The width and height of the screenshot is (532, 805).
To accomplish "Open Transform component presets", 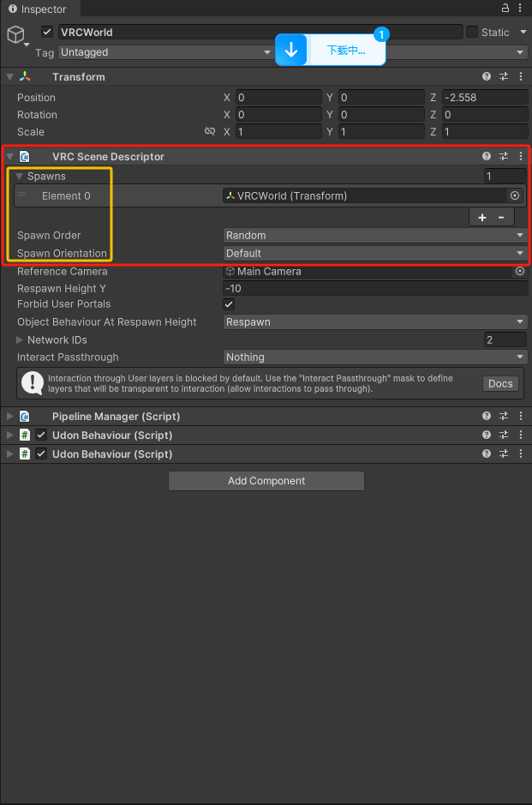I will pos(504,76).
